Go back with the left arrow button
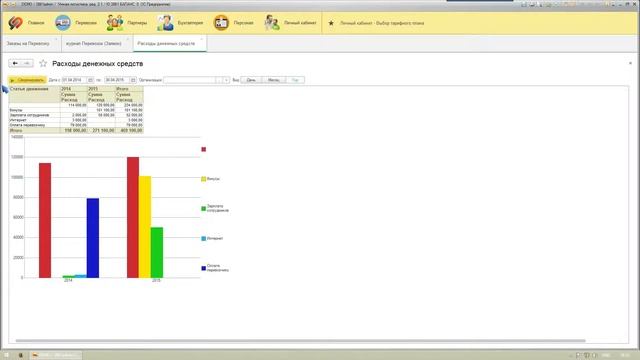 pyautogui.click(x=15, y=63)
